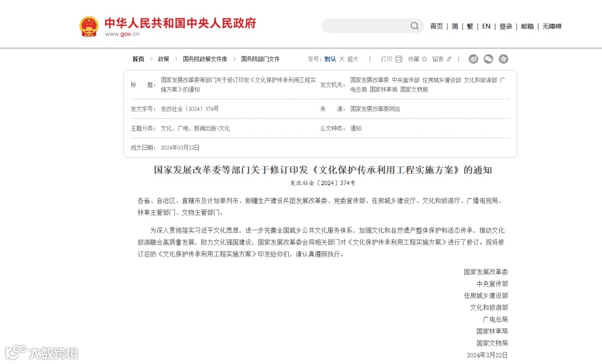Open 国务院政策文件库 breadcrumb link
Screen dimensions: 602x364
(x=205, y=59)
